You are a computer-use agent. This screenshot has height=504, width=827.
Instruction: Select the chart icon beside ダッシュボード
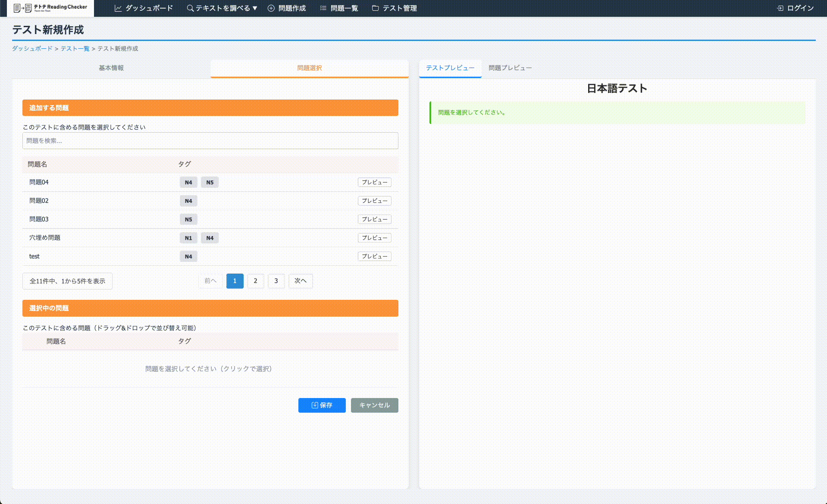coord(118,8)
